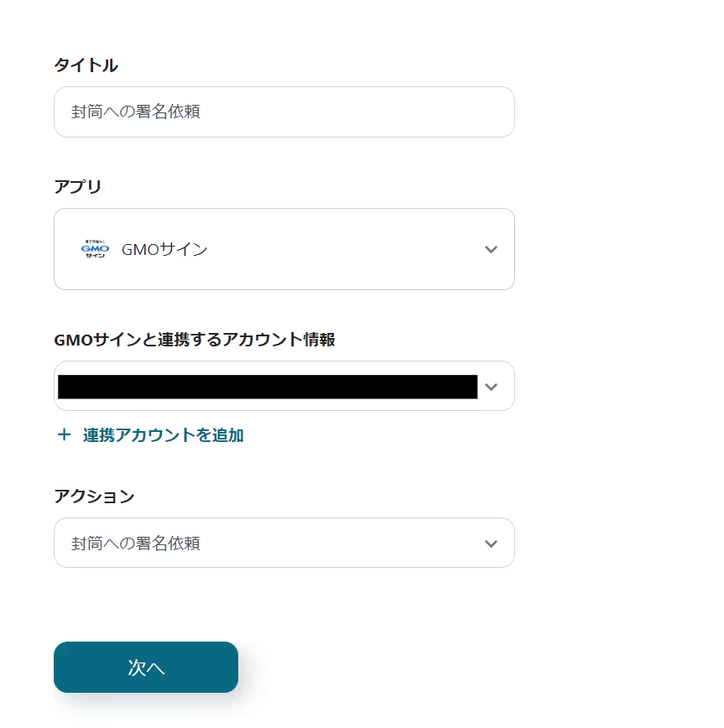
Task: Click the 連携アカウントを追加 link
Action: [x=163, y=435]
